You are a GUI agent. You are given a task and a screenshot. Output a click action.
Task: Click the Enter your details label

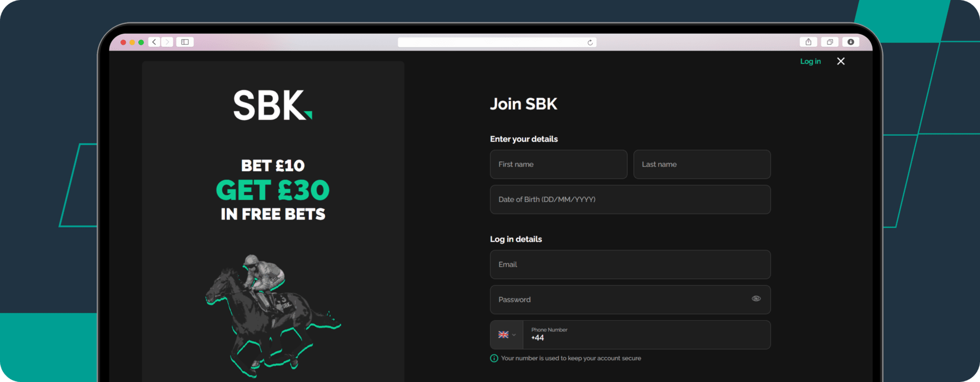pyautogui.click(x=524, y=139)
